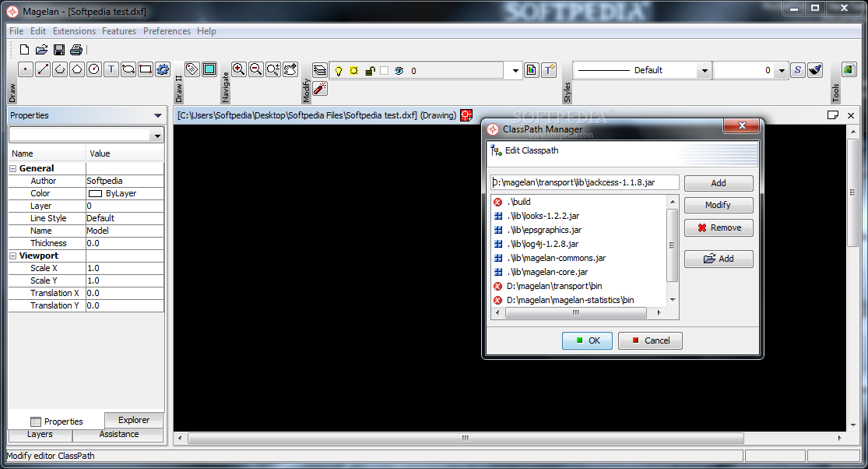Click the top Add button in ClassPath Manager
The width and height of the screenshot is (868, 469).
pos(719,183)
